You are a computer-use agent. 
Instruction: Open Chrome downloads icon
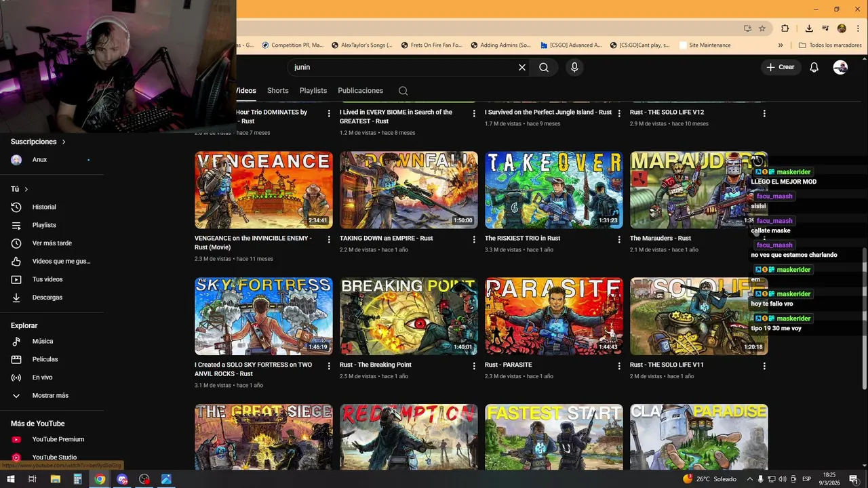pyautogui.click(x=809, y=28)
